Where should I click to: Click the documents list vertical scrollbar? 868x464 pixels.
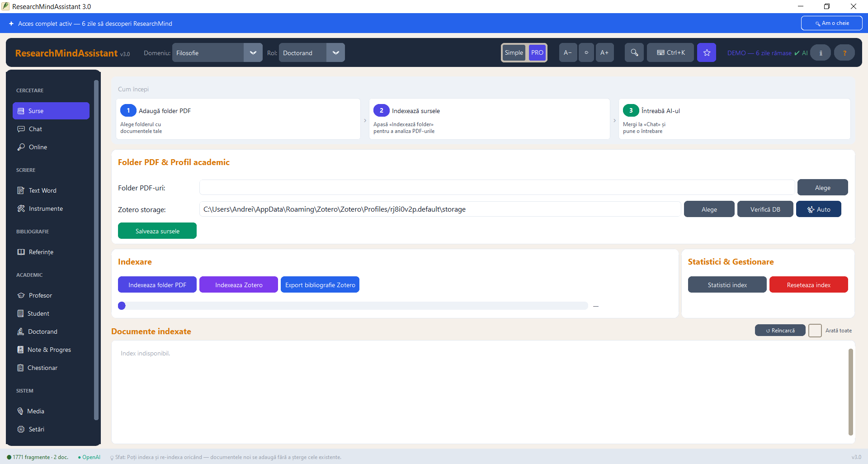click(850, 392)
